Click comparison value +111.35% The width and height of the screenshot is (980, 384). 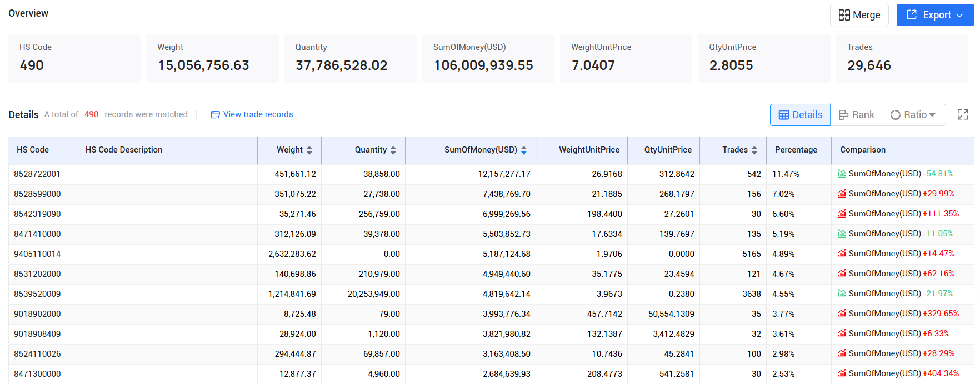[941, 214]
